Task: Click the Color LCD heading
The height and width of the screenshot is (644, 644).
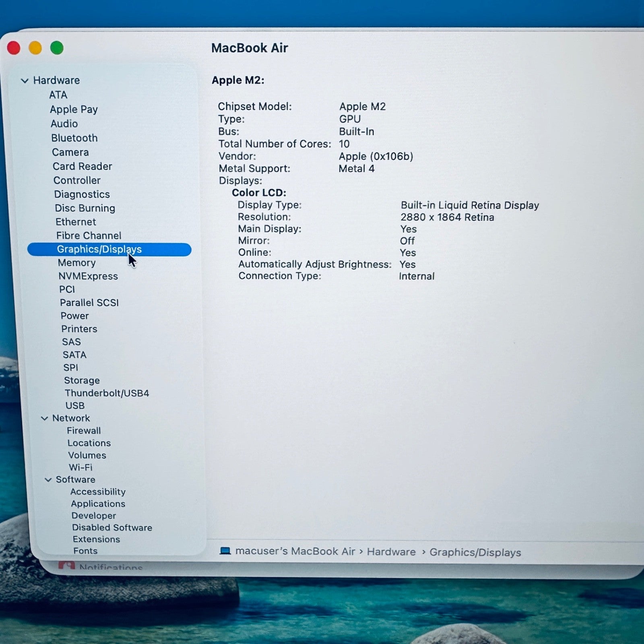Action: pos(259,193)
